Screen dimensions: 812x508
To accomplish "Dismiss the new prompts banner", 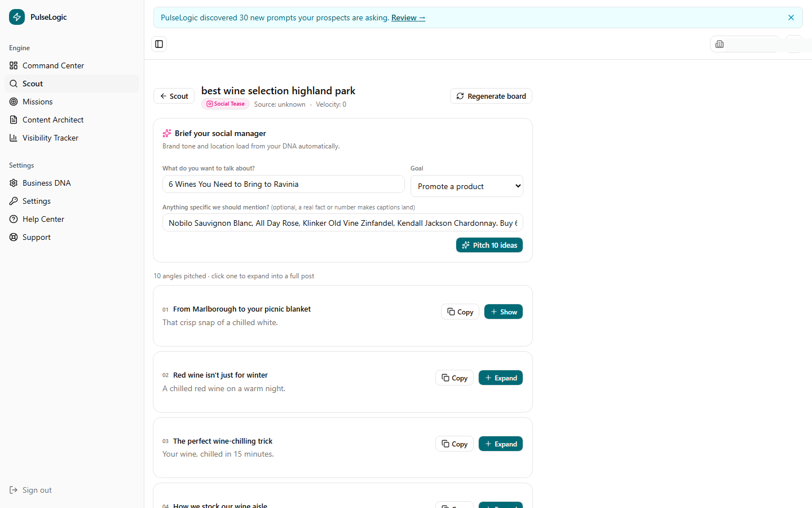I will tap(791, 17).
